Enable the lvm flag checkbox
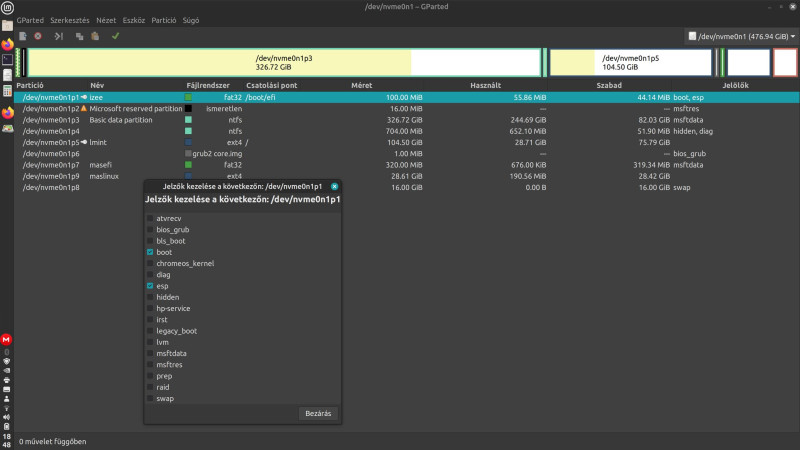This screenshot has height=450, width=800. (x=150, y=342)
